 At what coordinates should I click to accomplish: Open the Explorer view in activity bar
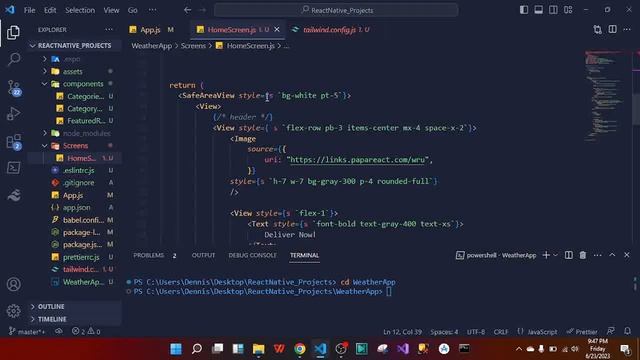13,33
